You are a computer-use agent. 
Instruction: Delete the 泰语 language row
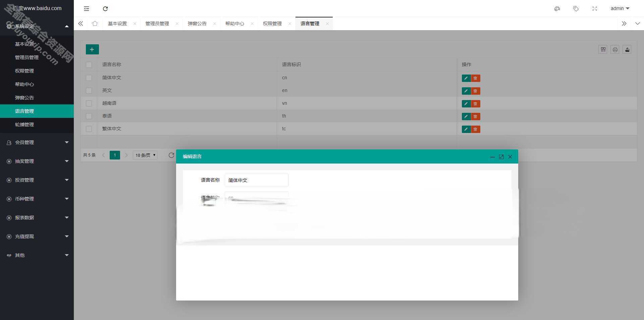(476, 117)
